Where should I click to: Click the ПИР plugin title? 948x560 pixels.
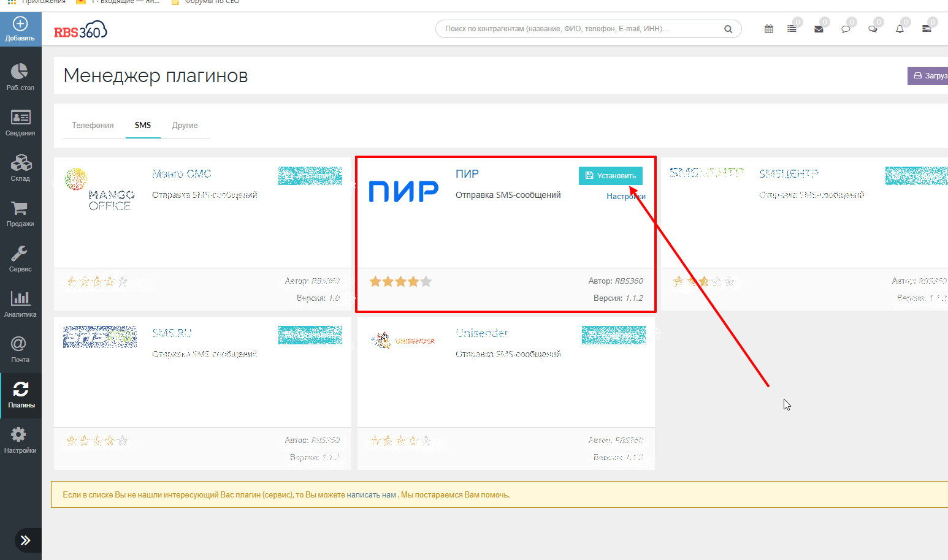pos(467,174)
